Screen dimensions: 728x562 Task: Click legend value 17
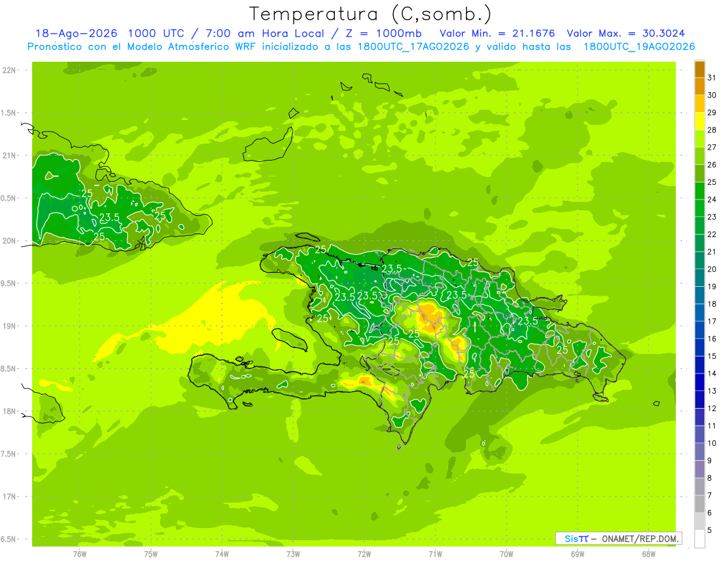tap(712, 321)
